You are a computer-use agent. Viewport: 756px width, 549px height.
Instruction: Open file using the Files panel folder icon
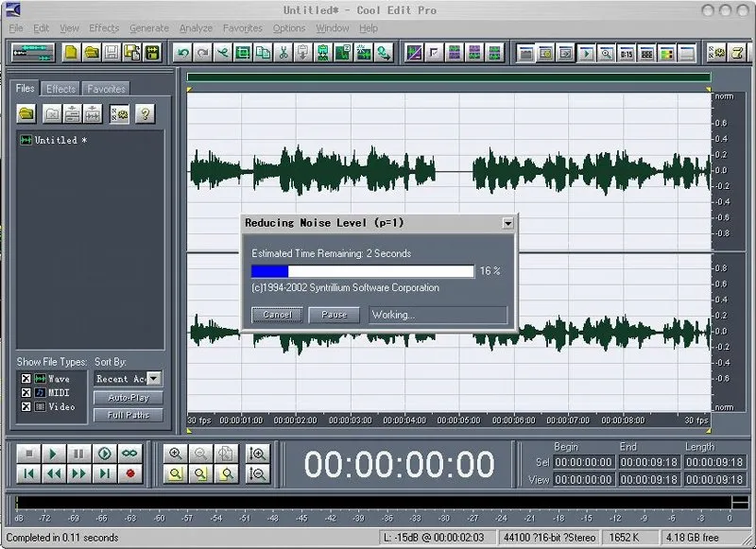click(x=26, y=114)
